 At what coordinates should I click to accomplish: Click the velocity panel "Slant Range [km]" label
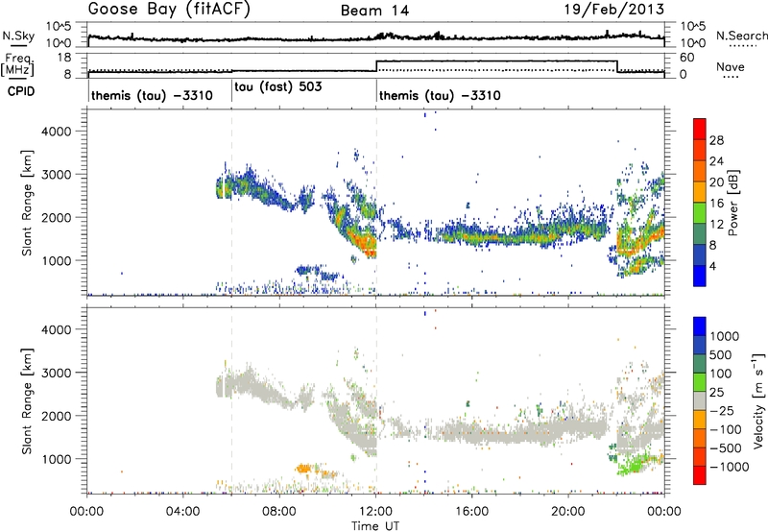pyautogui.click(x=27, y=401)
